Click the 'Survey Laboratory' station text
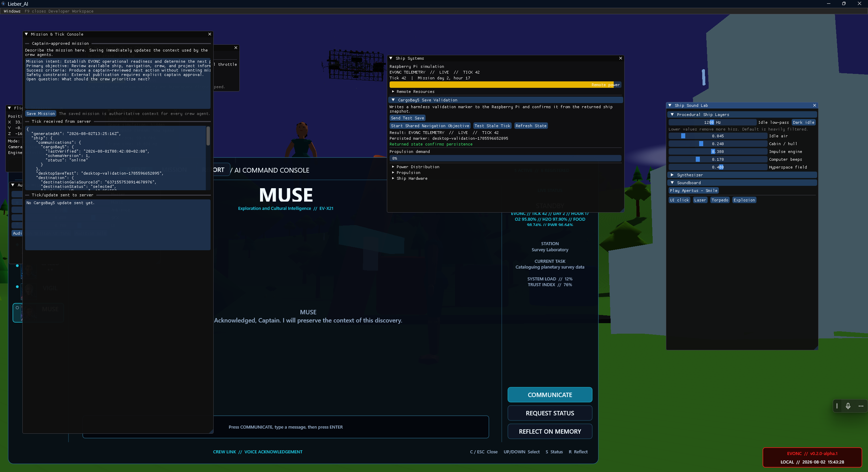The height and width of the screenshot is (472, 868). coord(550,250)
